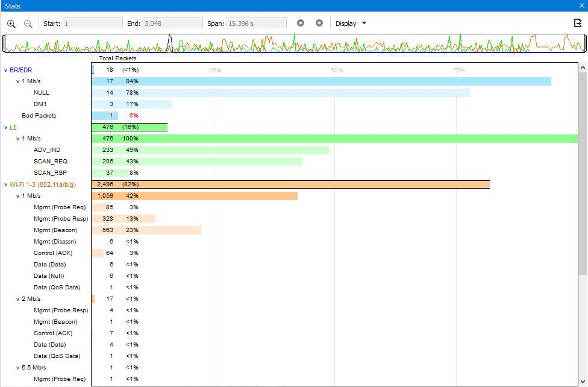Select the ADV_IND row

click(x=47, y=149)
